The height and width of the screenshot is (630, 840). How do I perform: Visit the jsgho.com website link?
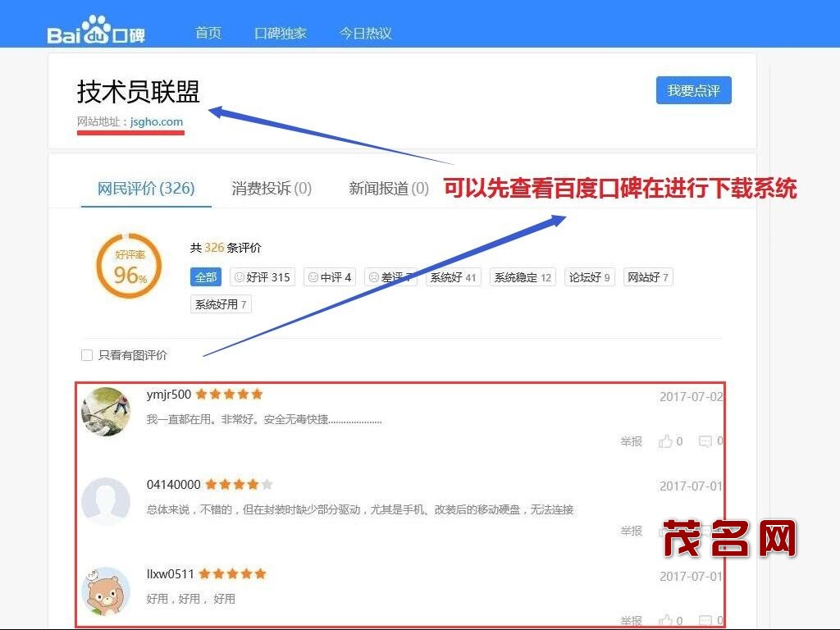click(x=157, y=121)
